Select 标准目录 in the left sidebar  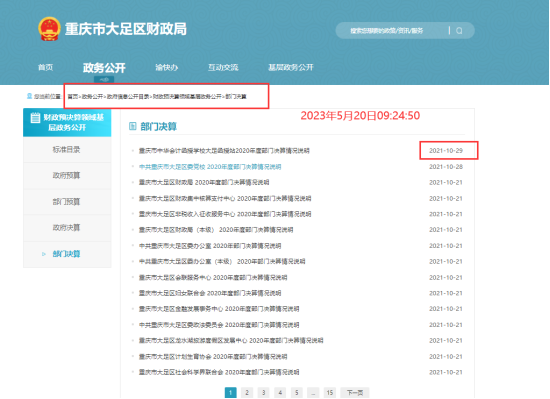point(67,150)
